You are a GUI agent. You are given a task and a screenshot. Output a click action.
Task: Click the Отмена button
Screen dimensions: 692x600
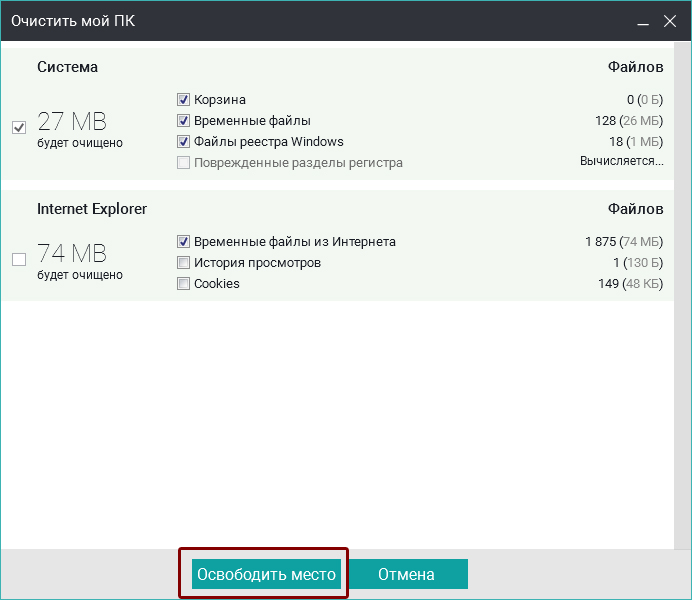pyautogui.click(x=406, y=574)
